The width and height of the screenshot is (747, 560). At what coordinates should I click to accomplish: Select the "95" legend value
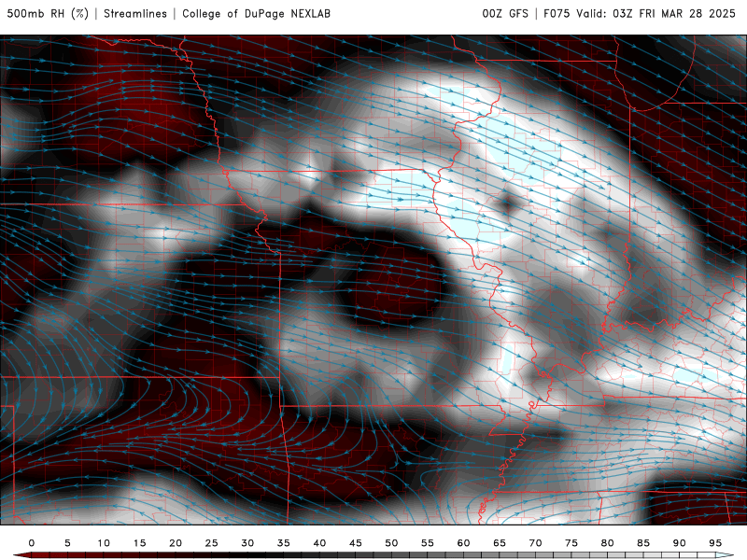point(715,543)
